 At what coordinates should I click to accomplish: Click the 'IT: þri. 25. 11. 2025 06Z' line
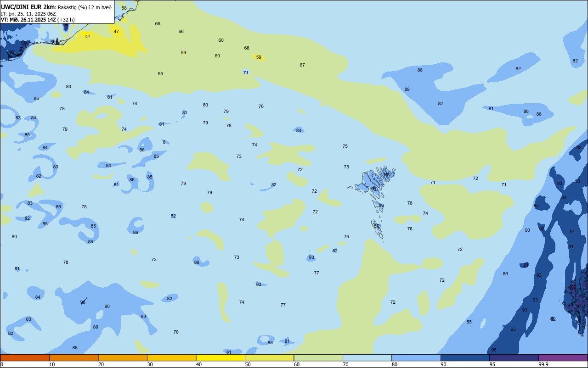28,14
